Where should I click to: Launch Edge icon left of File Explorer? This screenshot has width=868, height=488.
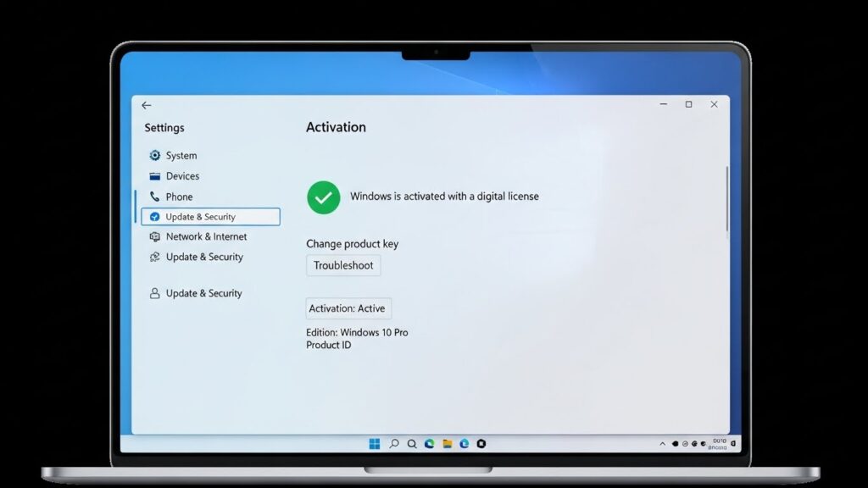(429, 443)
